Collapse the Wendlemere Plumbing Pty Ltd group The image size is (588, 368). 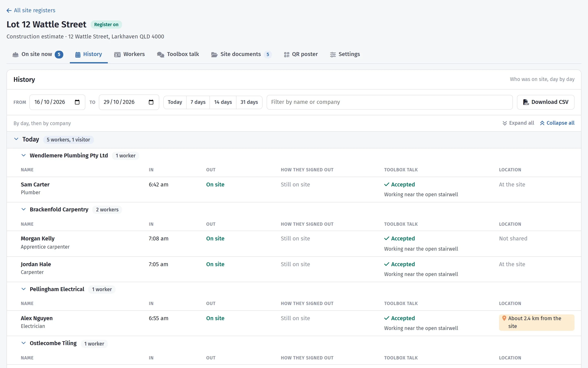(23, 155)
